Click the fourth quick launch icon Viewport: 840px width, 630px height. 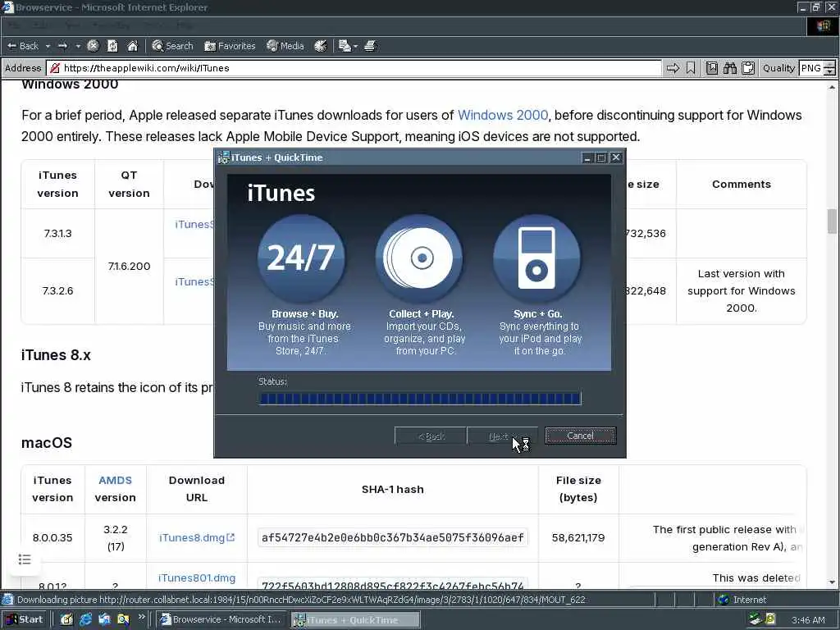click(123, 620)
